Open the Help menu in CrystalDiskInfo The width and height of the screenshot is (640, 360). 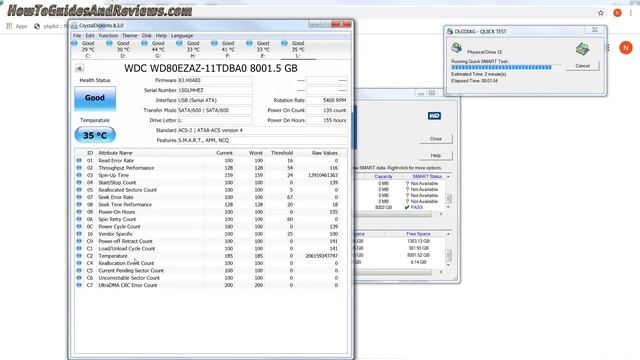pos(161,36)
